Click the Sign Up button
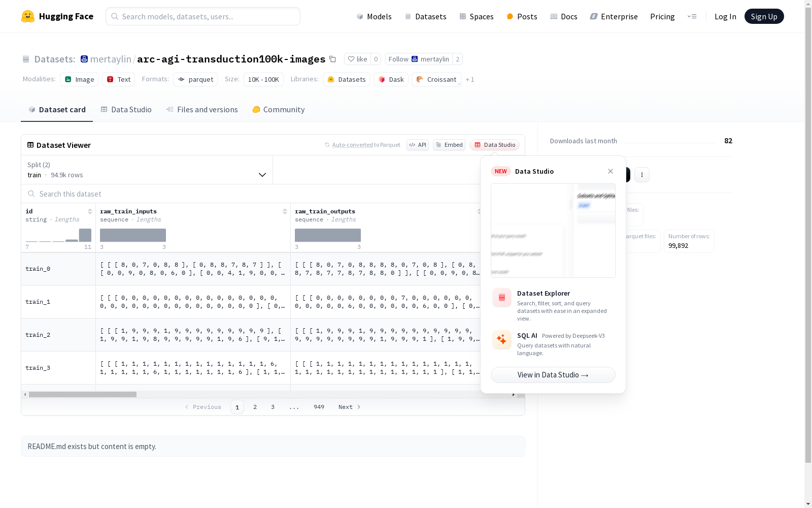Image resolution: width=812 pixels, height=508 pixels. tap(764, 16)
